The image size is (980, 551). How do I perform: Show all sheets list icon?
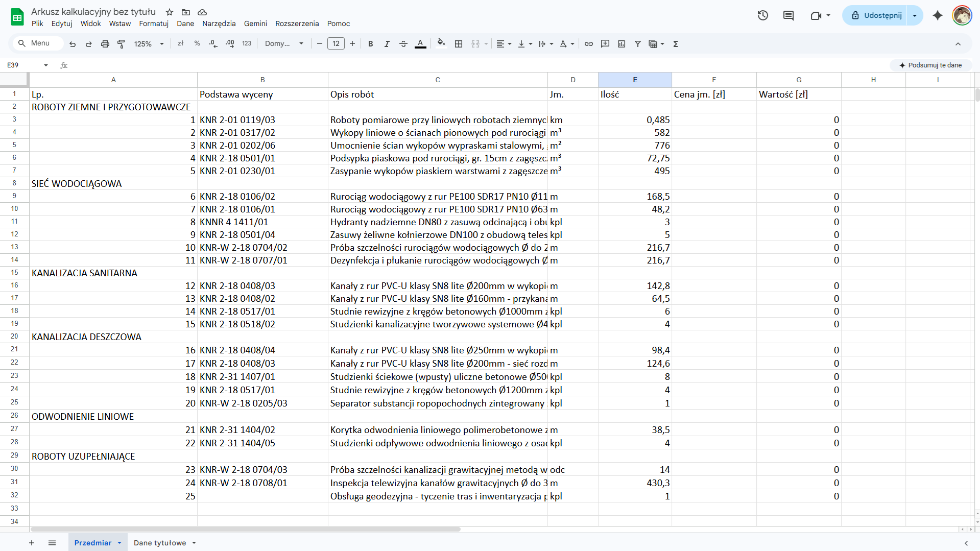[x=52, y=543]
